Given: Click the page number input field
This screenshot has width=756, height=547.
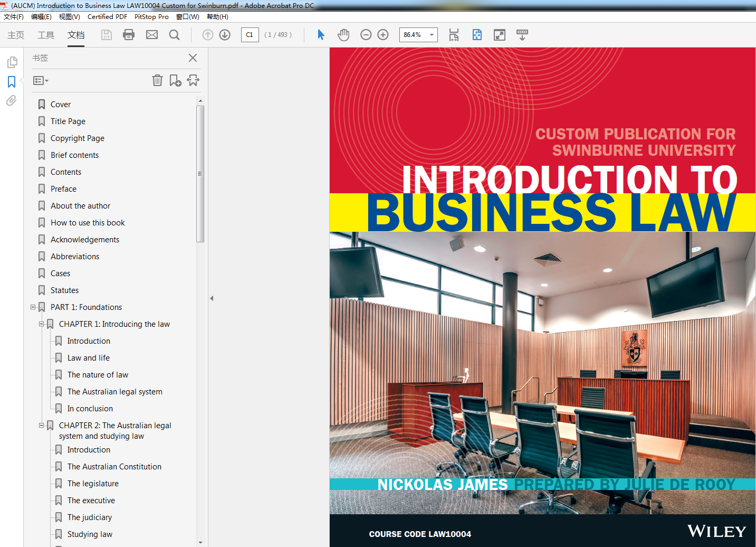Looking at the screenshot, I should [x=250, y=35].
